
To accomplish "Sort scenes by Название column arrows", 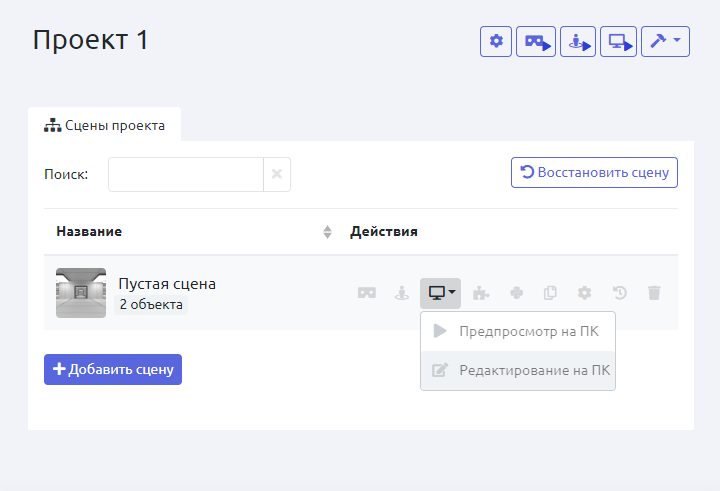I will click(327, 232).
